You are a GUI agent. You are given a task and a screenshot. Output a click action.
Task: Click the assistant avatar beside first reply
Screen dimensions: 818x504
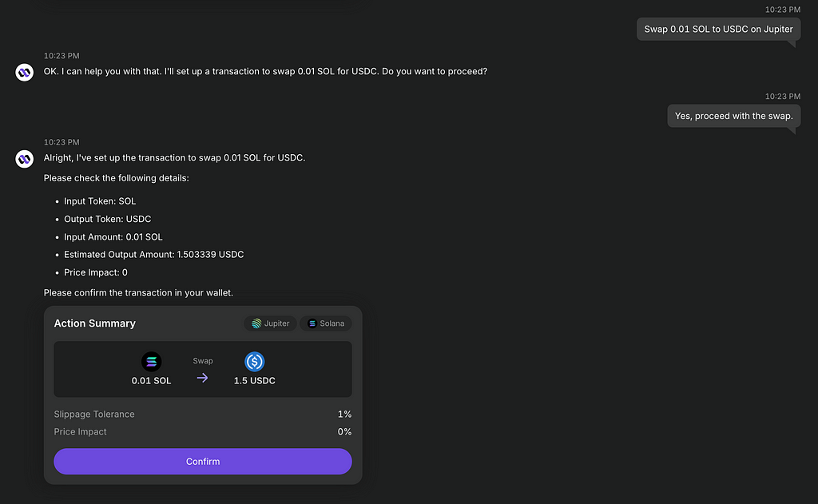click(25, 72)
